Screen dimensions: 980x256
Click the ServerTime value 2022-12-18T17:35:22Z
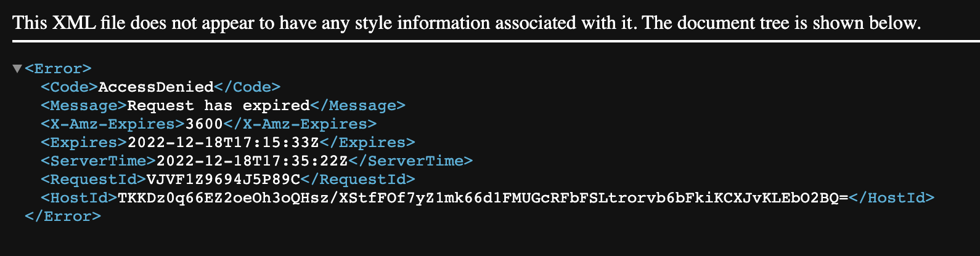pyautogui.click(x=253, y=161)
